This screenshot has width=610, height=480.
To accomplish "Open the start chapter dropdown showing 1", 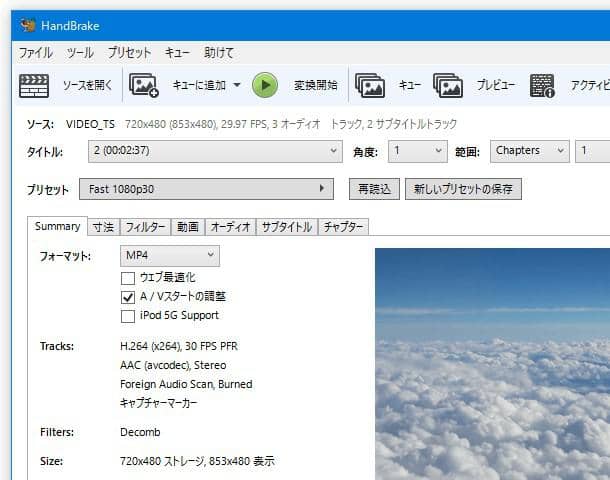I will point(592,151).
